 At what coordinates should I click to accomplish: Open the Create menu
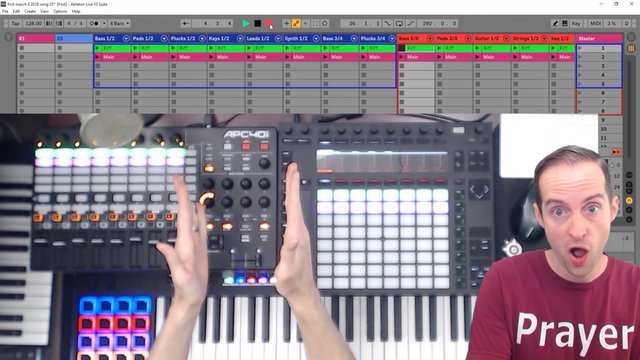click(30, 11)
